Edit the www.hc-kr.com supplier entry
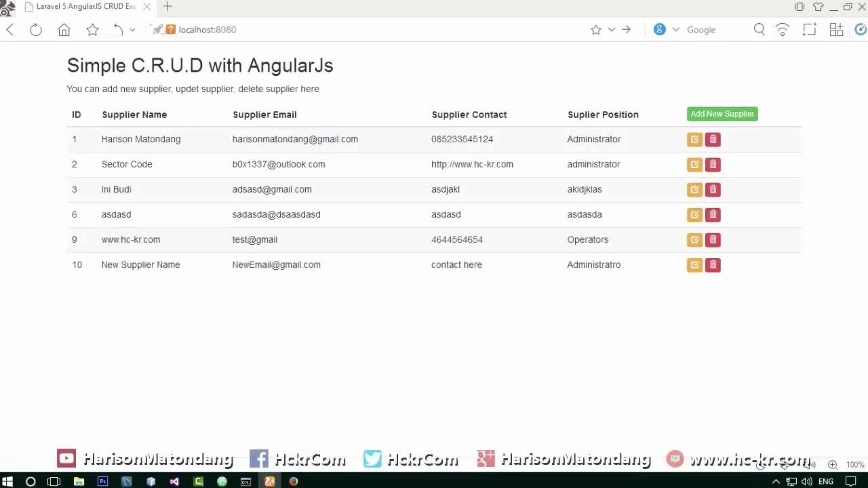The height and width of the screenshot is (488, 868). click(694, 240)
